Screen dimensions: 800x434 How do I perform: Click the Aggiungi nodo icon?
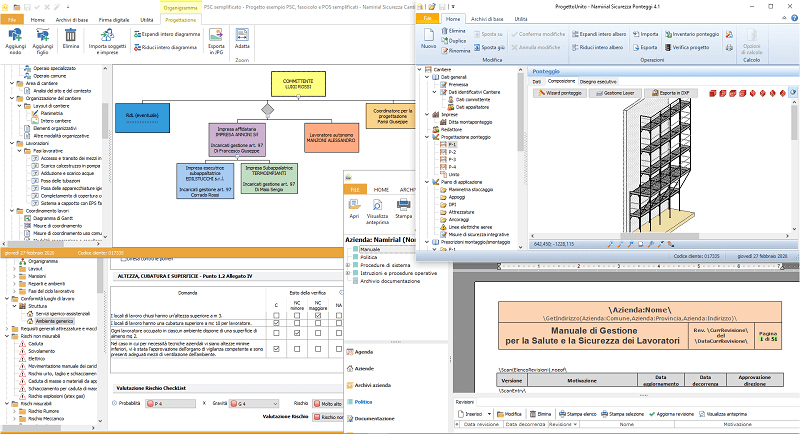(15, 36)
